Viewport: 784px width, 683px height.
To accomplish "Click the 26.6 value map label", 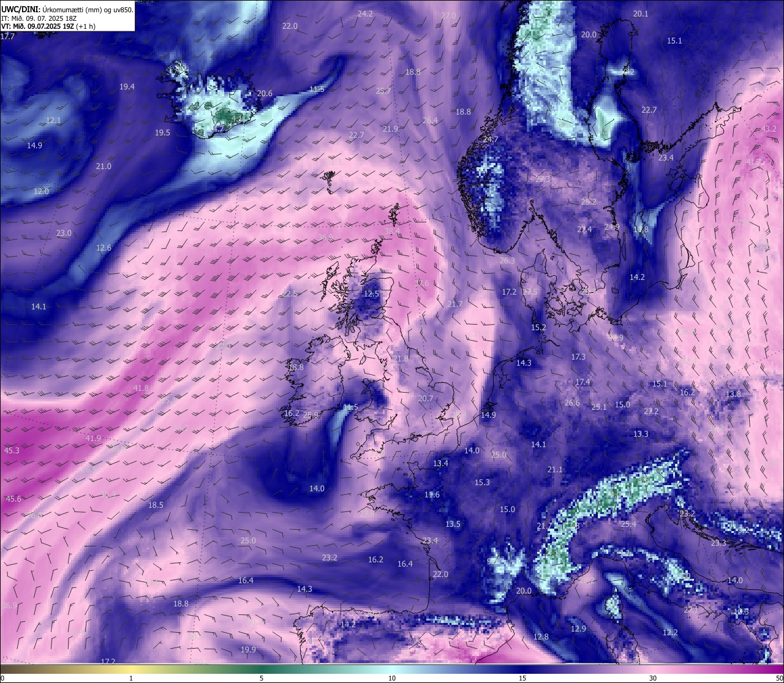I will point(572,403).
